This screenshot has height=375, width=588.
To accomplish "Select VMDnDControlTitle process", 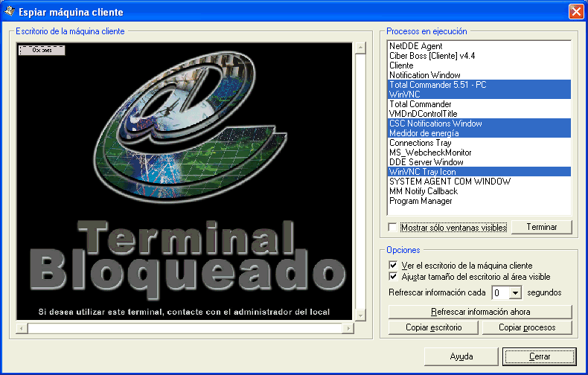I will tap(479, 114).
